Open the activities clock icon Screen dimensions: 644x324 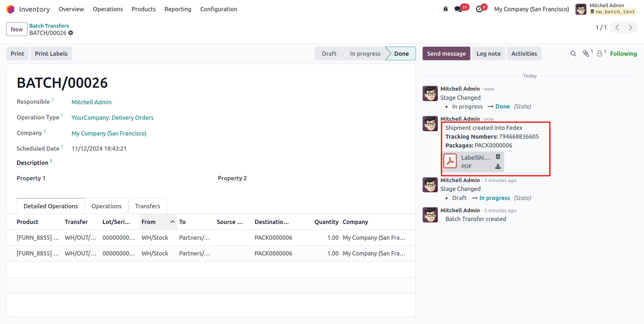tap(479, 9)
